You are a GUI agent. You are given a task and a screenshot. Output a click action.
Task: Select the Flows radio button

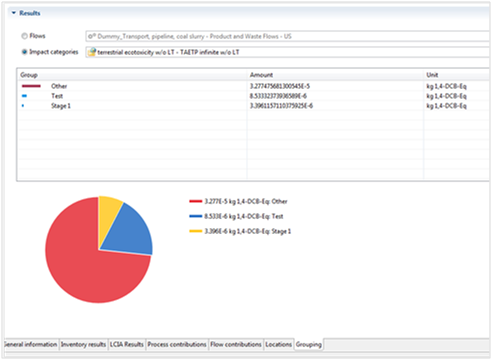click(24, 36)
